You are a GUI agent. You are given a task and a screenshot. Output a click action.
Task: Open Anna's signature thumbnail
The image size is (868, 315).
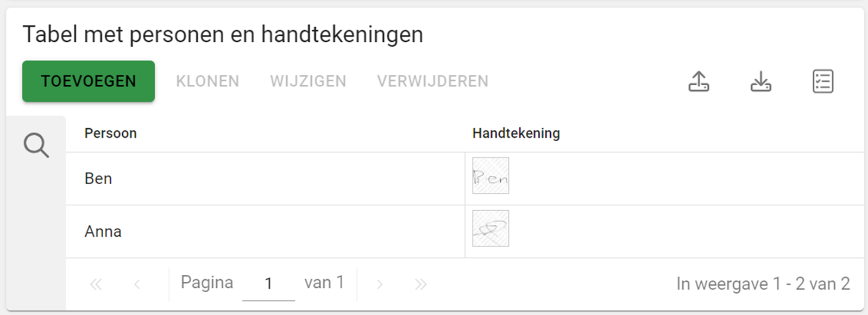pos(490,229)
